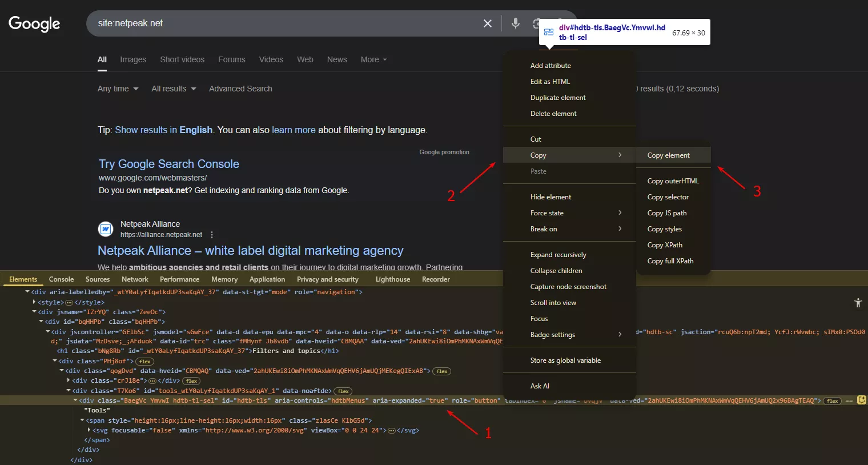Open the More dropdown in search tabs
Screen dimensions: 868x465
coord(373,59)
